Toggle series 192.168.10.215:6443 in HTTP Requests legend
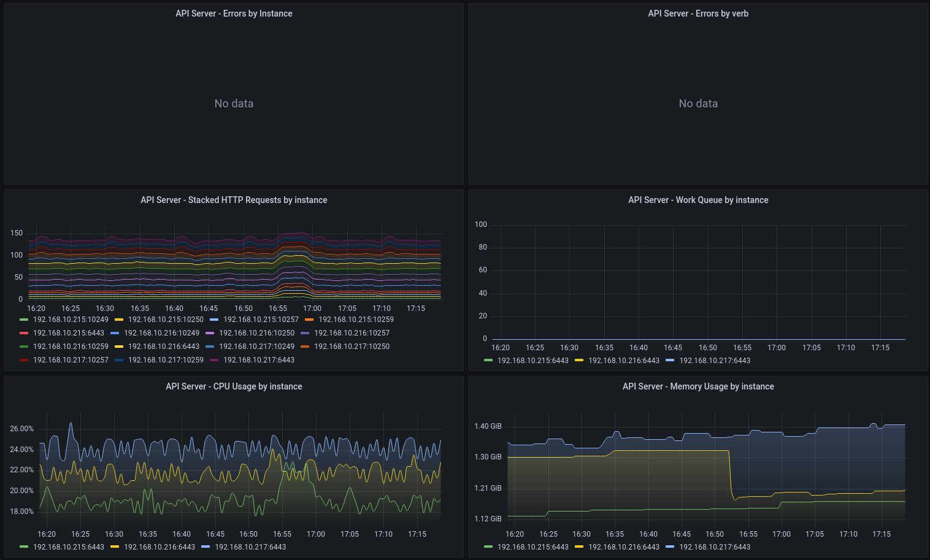The image size is (930, 560). click(x=69, y=333)
